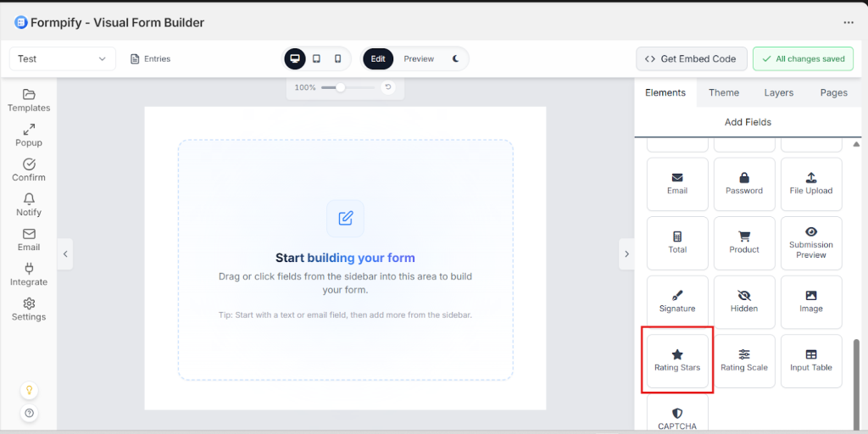The image size is (868, 434).
Task: Open the Entries link
Action: [150, 58]
